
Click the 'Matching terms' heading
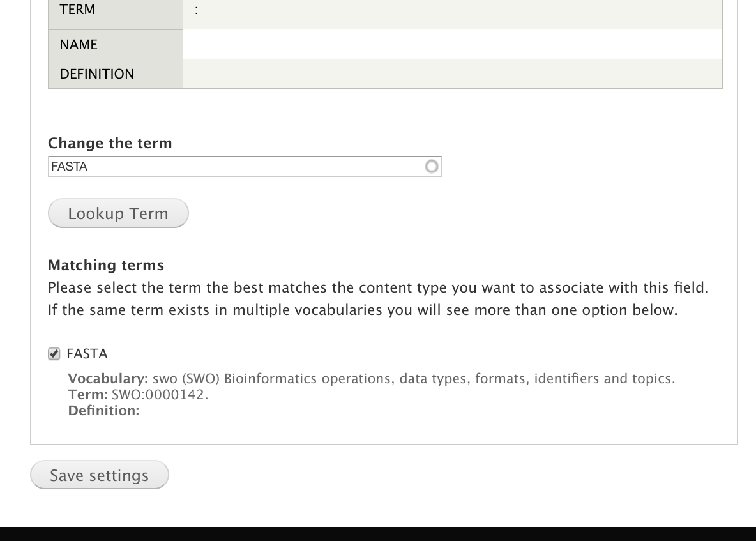(x=106, y=265)
